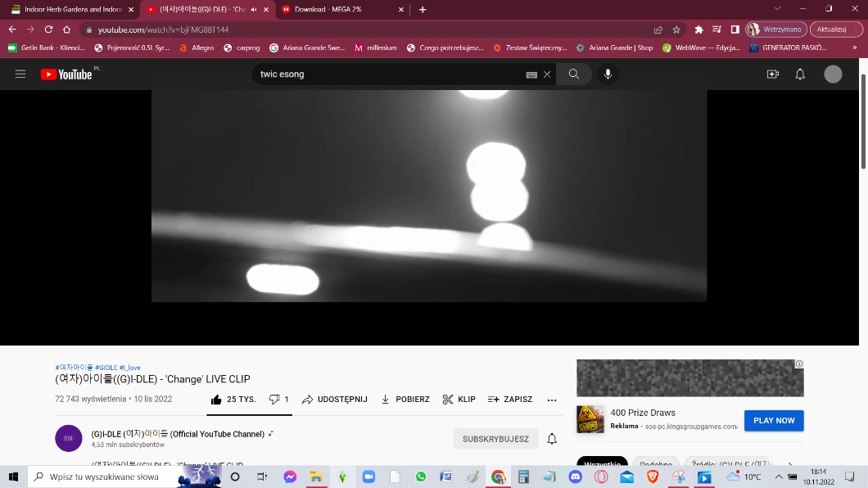Switch to the Indoor Herb Gardens tab
This screenshot has height=488, width=868.
pos(71,10)
